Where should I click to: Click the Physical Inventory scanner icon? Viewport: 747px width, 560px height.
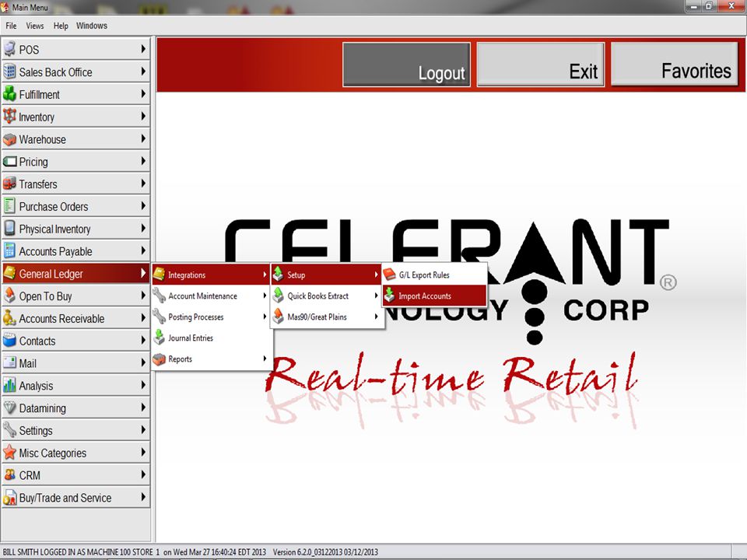[9, 229]
